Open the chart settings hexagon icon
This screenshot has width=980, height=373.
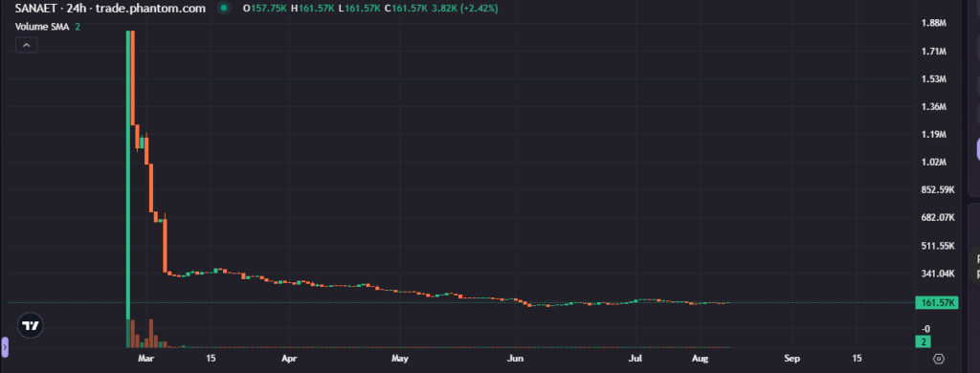pyautogui.click(x=938, y=359)
